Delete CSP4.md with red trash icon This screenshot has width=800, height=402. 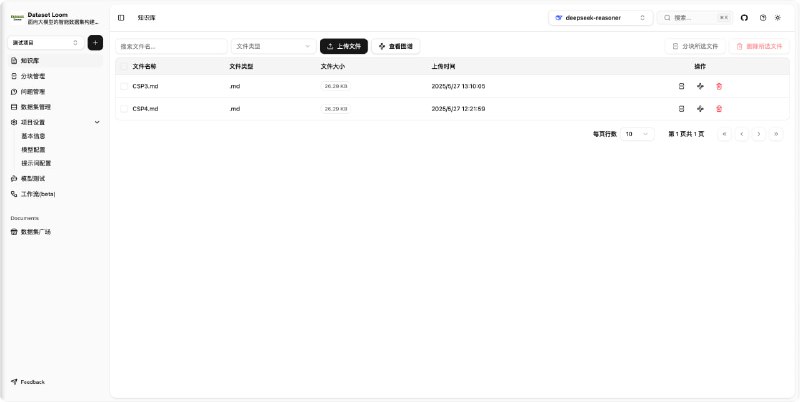(719, 108)
